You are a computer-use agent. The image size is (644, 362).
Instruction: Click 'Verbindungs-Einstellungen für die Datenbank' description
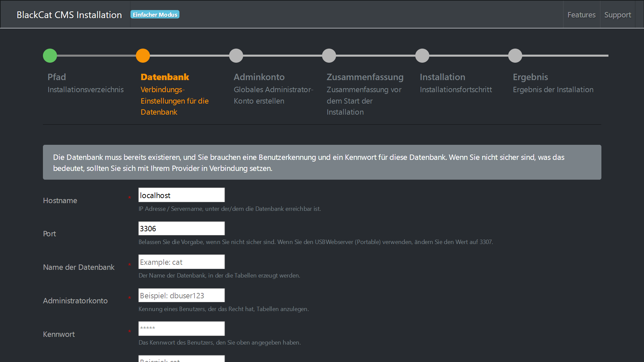[x=174, y=101]
